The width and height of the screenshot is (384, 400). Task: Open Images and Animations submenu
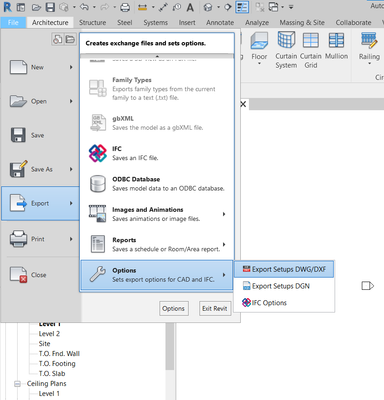[157, 214]
